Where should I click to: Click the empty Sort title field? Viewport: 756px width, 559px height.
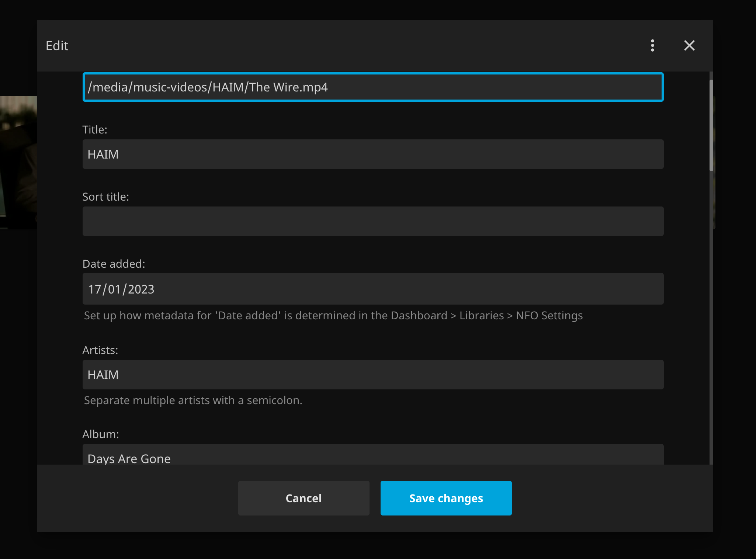click(372, 221)
